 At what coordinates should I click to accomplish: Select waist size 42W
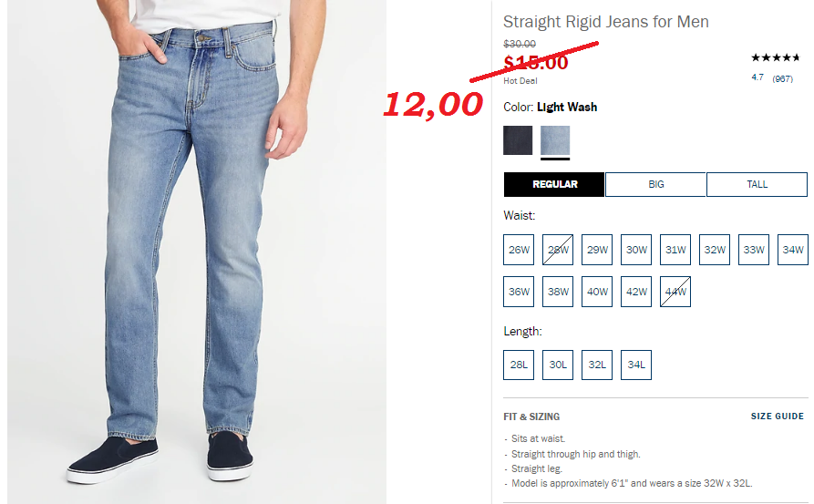pyautogui.click(x=636, y=292)
